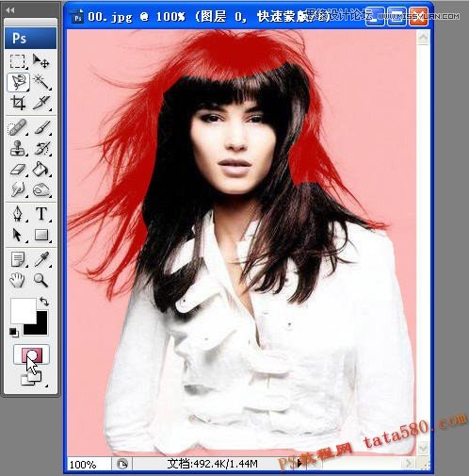Select the Clone Stamp tool
This screenshot has width=469, height=476.
pyautogui.click(x=18, y=148)
